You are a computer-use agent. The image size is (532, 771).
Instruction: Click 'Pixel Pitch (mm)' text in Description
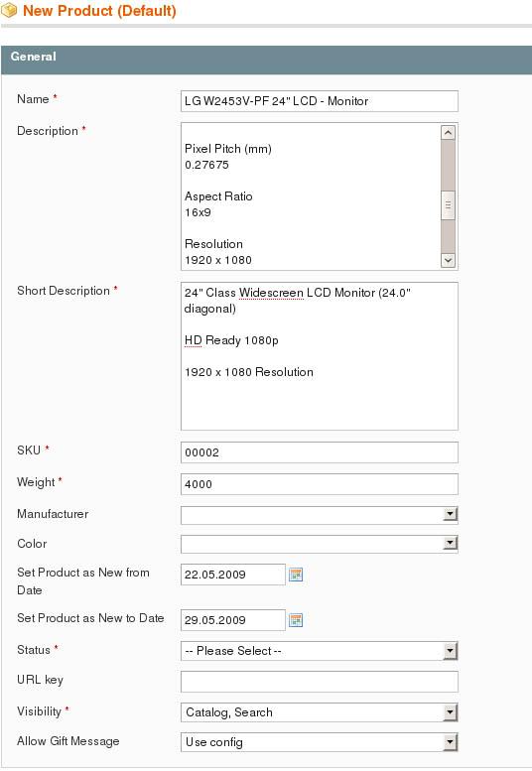[228, 149]
